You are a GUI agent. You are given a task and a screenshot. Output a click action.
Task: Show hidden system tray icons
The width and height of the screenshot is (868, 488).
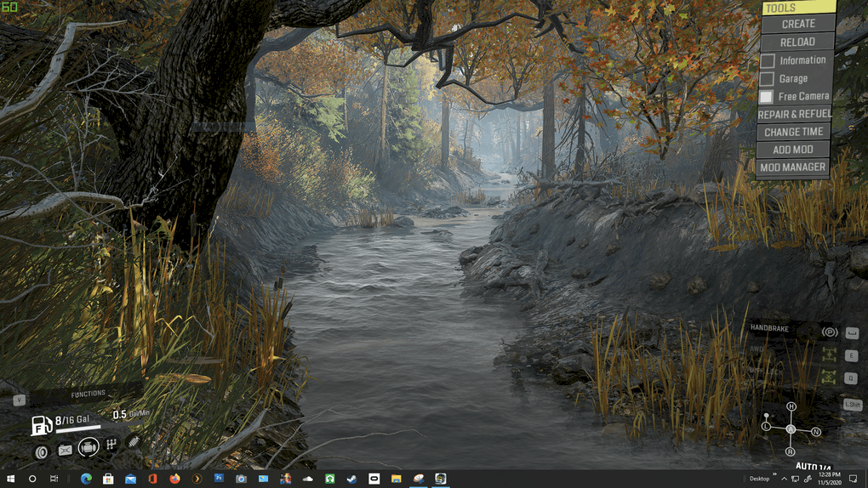pyautogui.click(x=774, y=479)
